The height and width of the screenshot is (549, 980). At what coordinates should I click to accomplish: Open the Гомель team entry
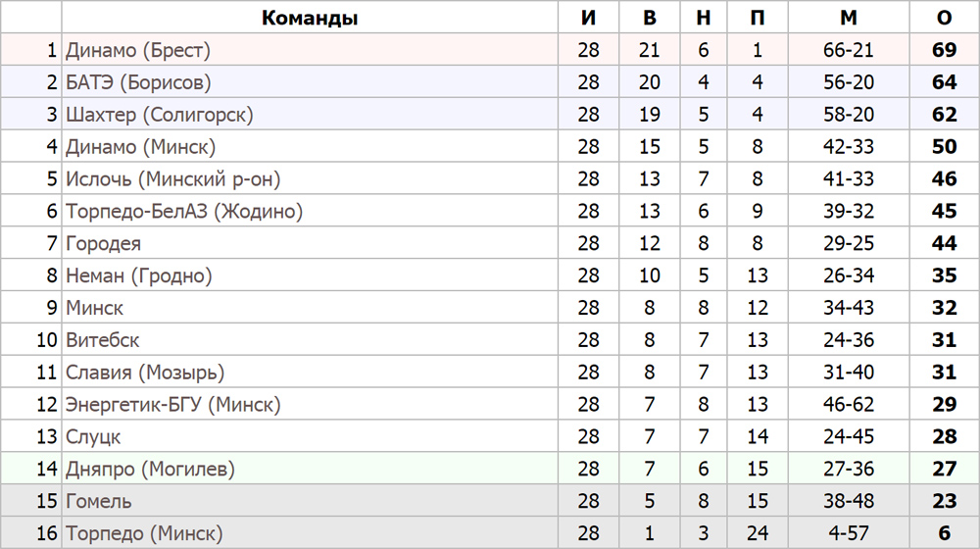[x=99, y=502]
